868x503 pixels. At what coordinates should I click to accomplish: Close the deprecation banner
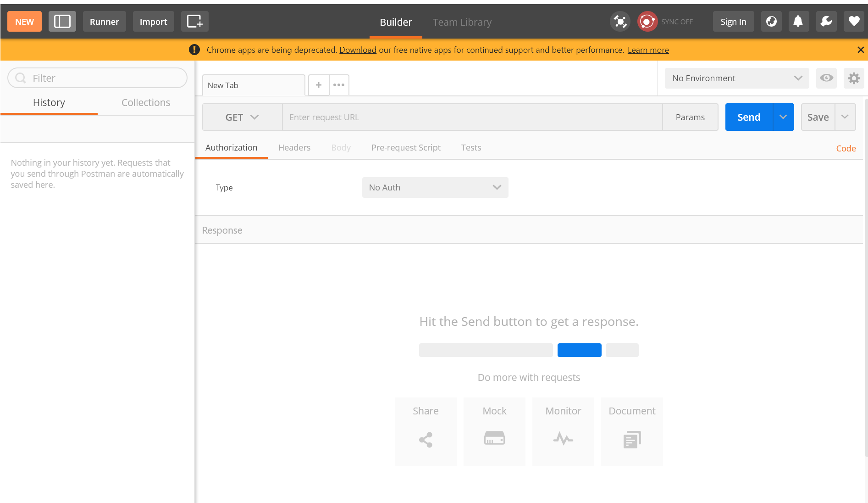861,50
